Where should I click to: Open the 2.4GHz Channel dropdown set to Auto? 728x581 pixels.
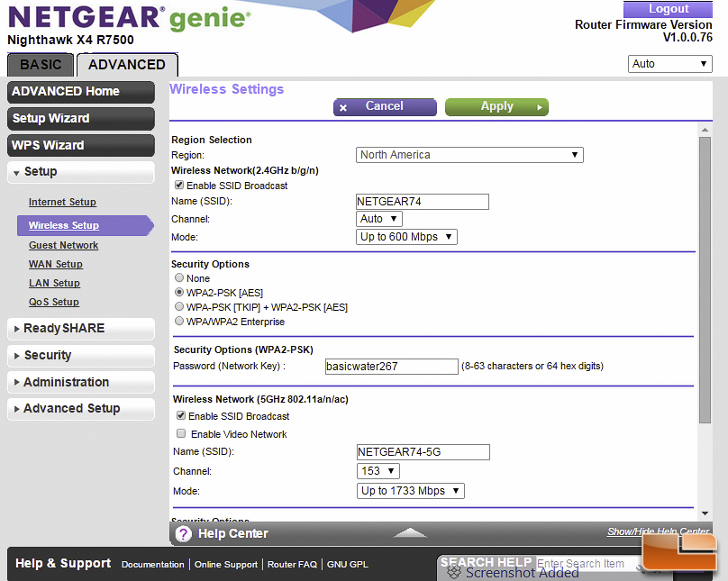[378, 219]
